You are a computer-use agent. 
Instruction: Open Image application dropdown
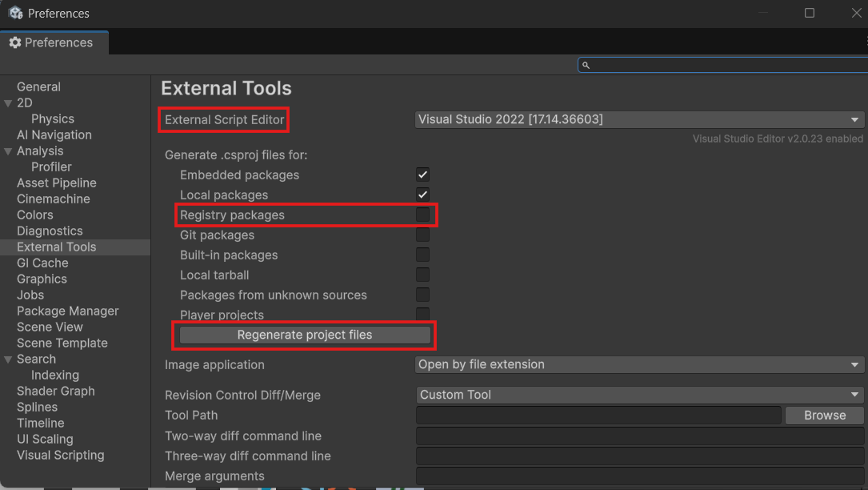[x=639, y=364]
